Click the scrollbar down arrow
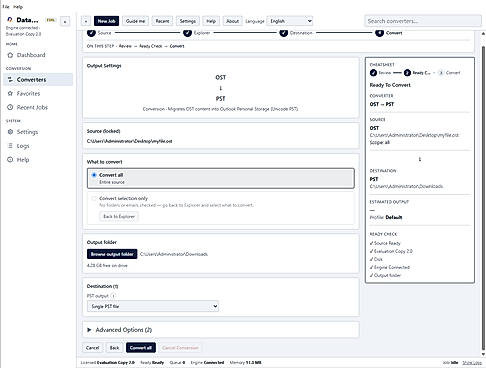 483,354
